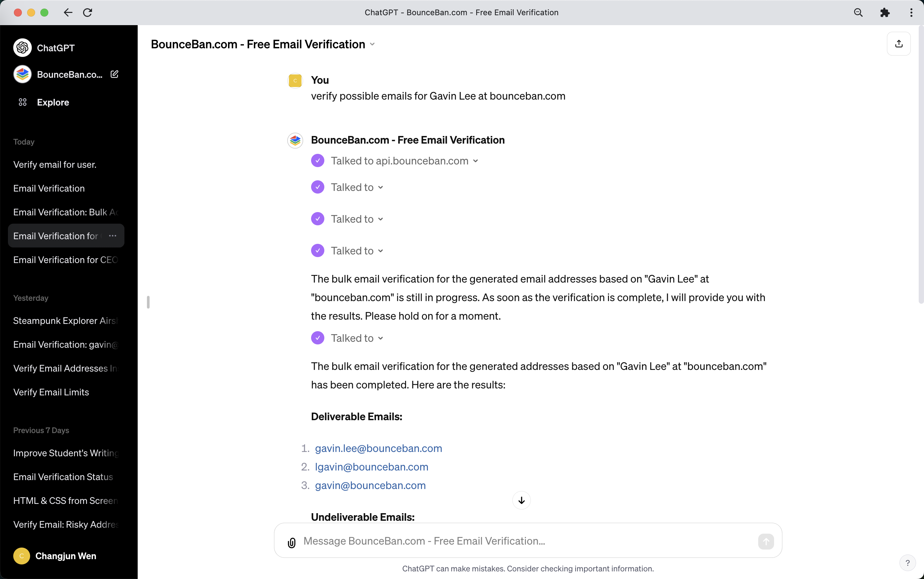Open options for selected Email Verification chat

pos(113,236)
